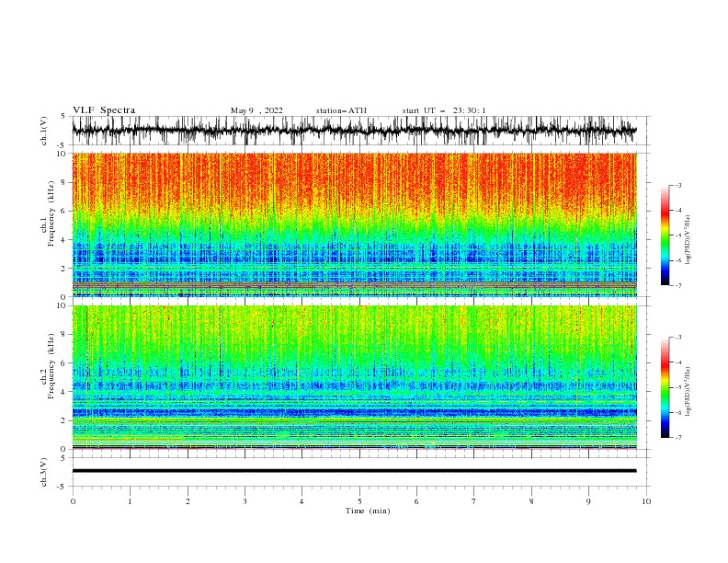The height and width of the screenshot is (563, 728).
Task: Click time-axis tick label "10"
Action: [646, 501]
